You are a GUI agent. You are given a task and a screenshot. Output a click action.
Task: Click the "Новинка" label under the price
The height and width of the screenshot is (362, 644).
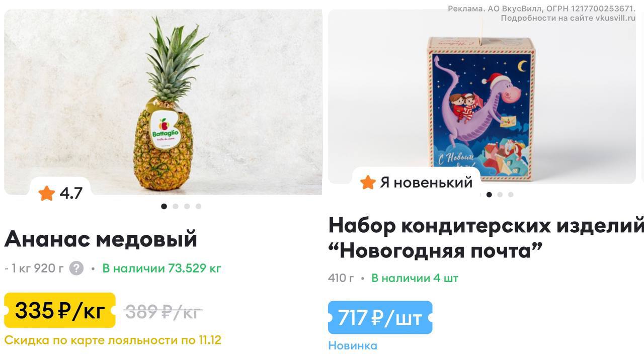point(353,345)
